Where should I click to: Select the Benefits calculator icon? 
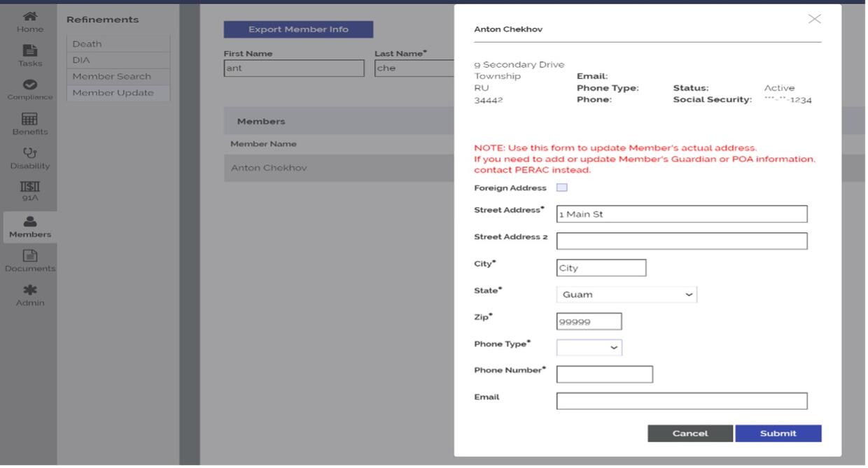tap(29, 120)
